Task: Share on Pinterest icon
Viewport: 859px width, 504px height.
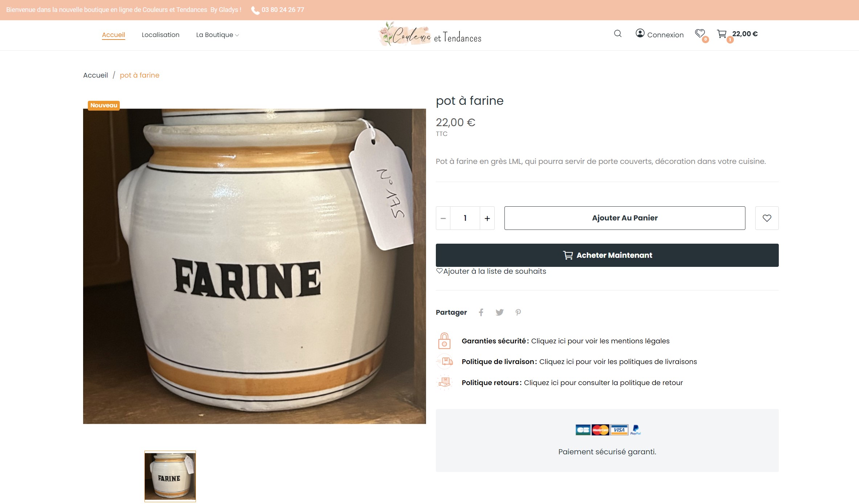Action: [x=518, y=312]
